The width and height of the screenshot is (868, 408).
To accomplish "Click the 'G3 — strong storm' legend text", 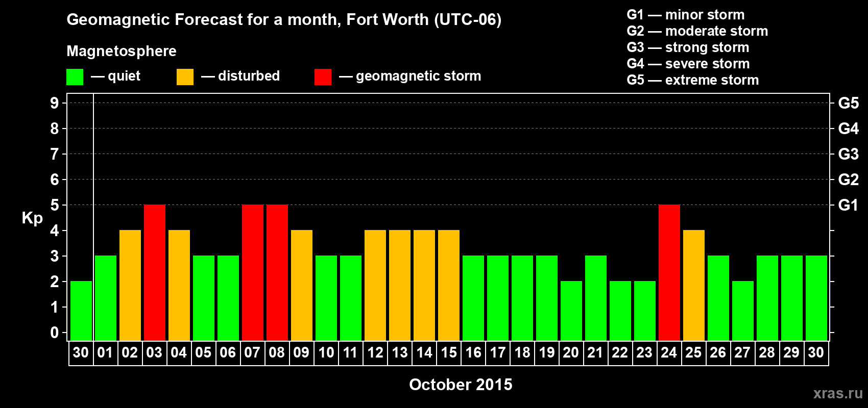I will (688, 47).
